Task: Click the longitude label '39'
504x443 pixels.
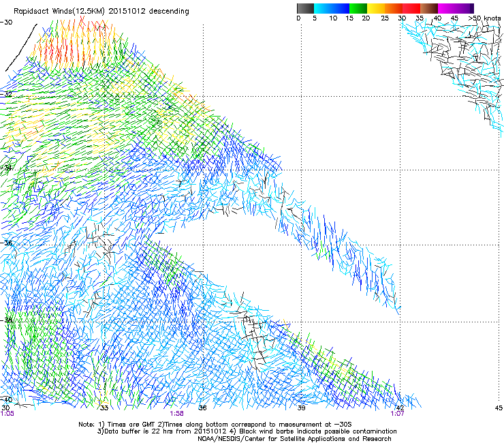Action: pyautogui.click(x=301, y=408)
